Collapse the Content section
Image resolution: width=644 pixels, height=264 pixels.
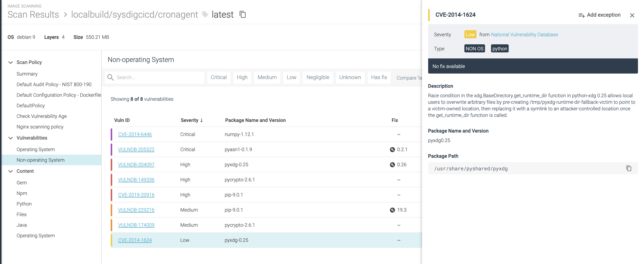[11, 171]
